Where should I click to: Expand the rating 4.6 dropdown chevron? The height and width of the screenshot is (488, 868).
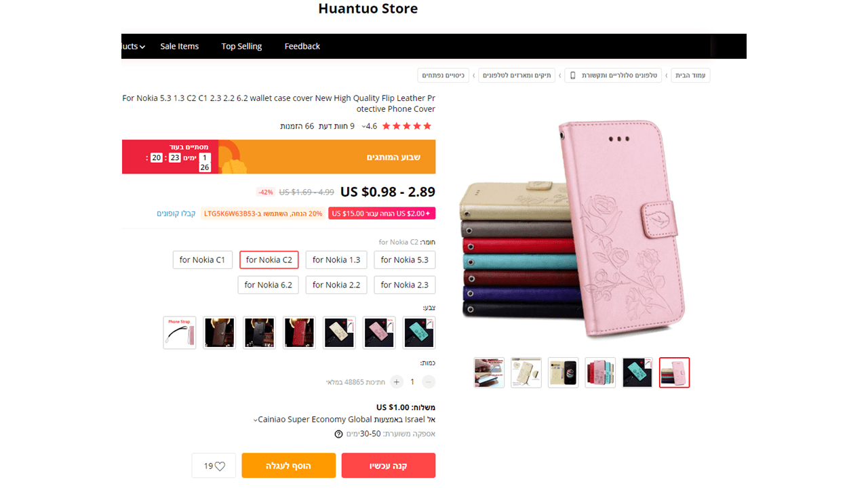click(363, 127)
